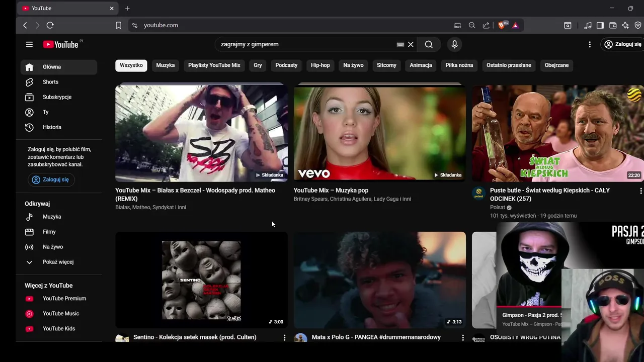Open the Muzyka pop mix thumbnail
The height and width of the screenshot is (362, 644).
point(380,133)
